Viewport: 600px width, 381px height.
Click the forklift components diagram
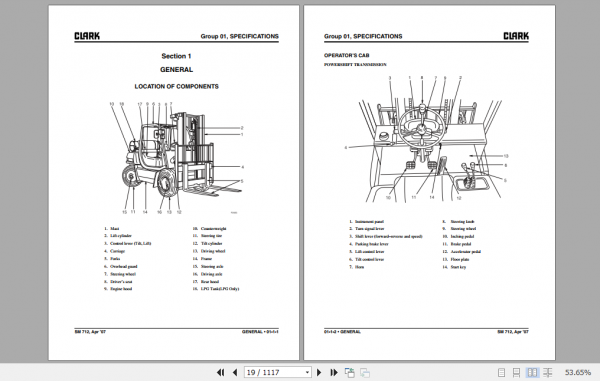coord(177,158)
